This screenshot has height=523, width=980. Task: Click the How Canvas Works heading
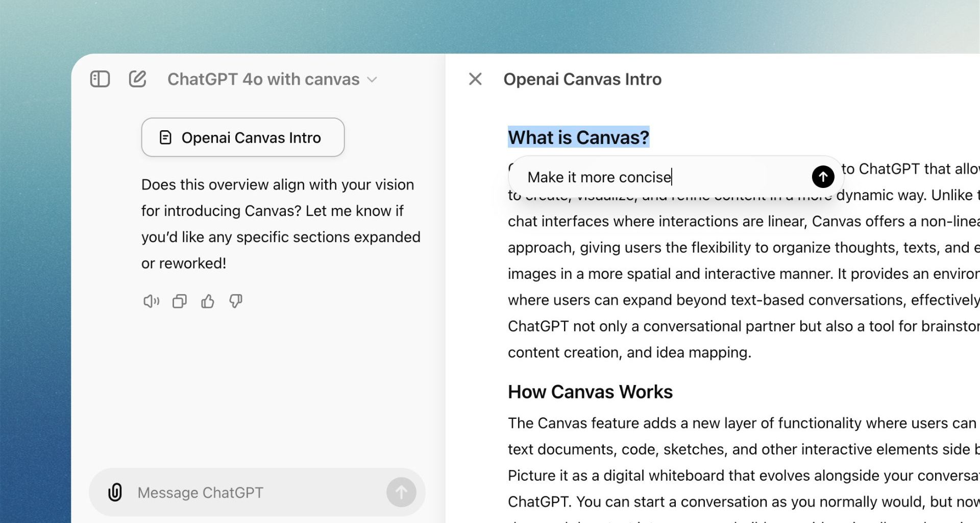pyautogui.click(x=590, y=392)
